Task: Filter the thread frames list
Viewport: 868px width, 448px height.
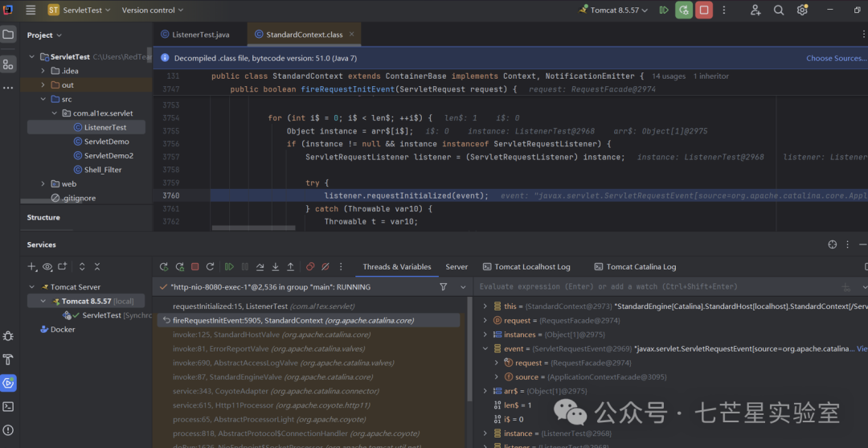Action: point(443,287)
